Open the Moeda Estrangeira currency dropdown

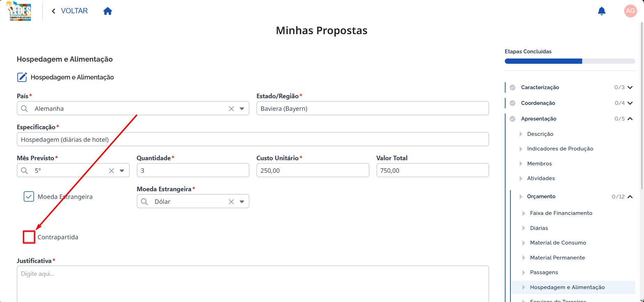coord(242,202)
